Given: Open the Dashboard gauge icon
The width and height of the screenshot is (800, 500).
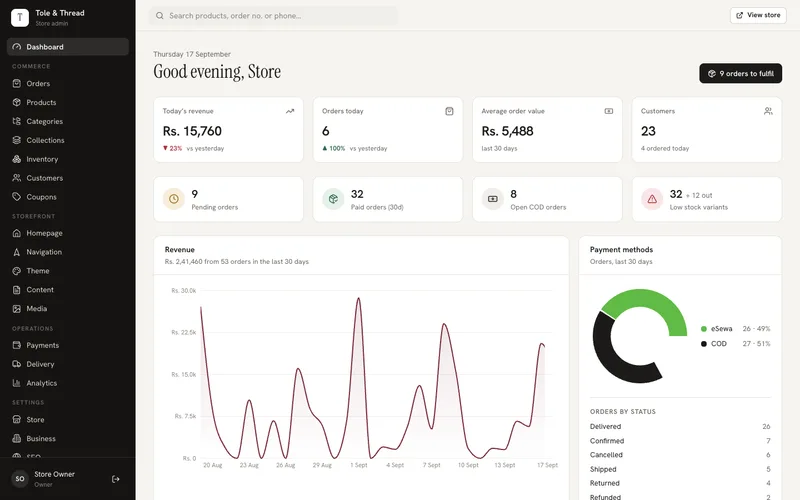Looking at the screenshot, I should coord(17,46).
